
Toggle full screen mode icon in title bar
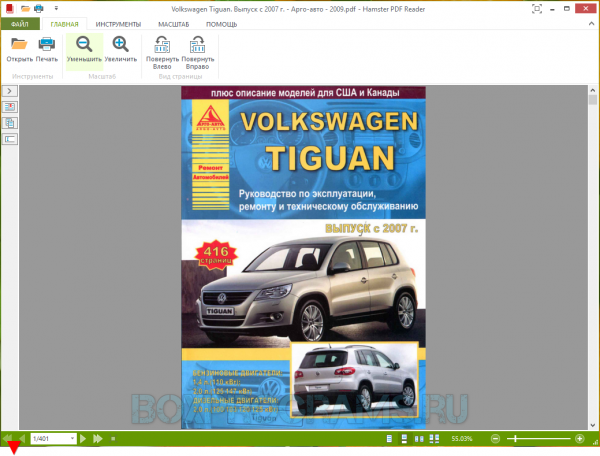pos(537,8)
